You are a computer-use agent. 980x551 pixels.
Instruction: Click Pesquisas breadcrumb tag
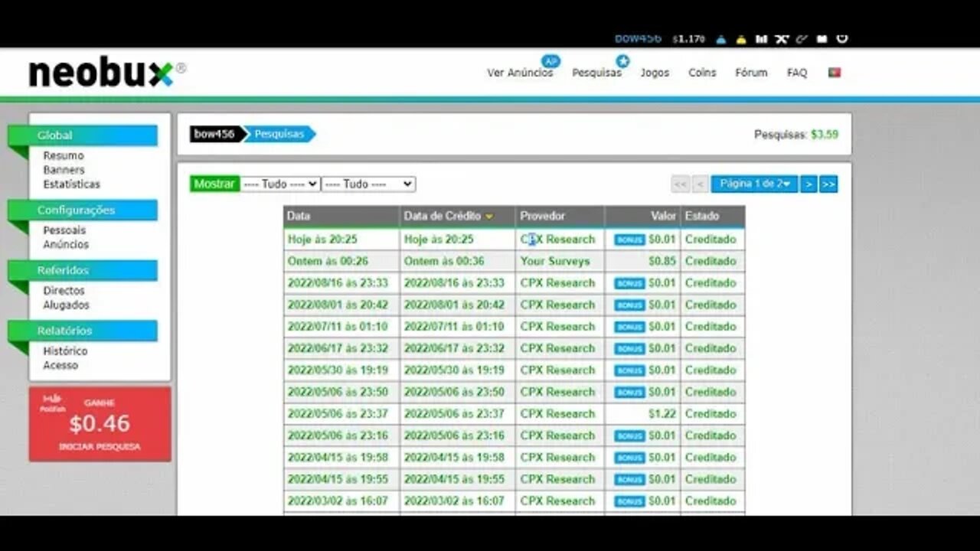(279, 134)
